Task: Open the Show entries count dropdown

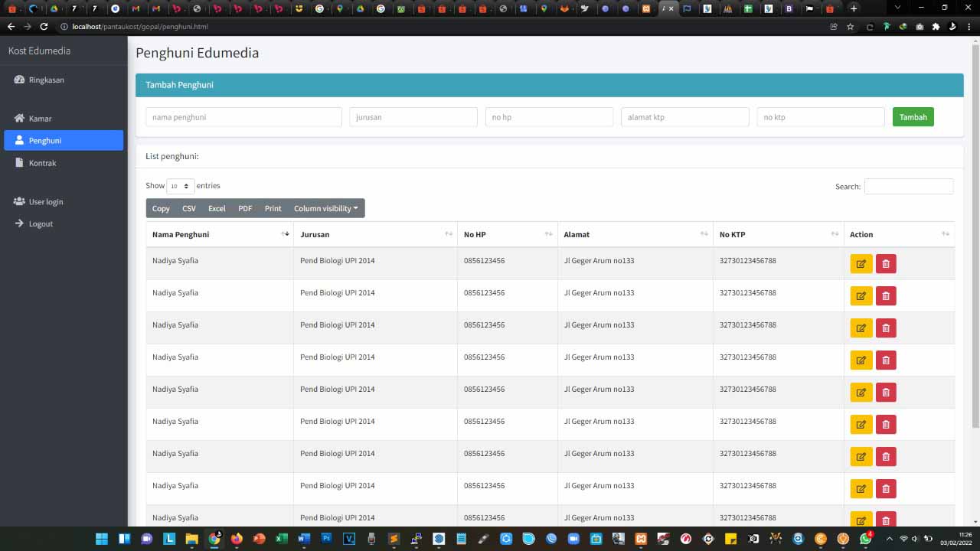Action: click(180, 186)
